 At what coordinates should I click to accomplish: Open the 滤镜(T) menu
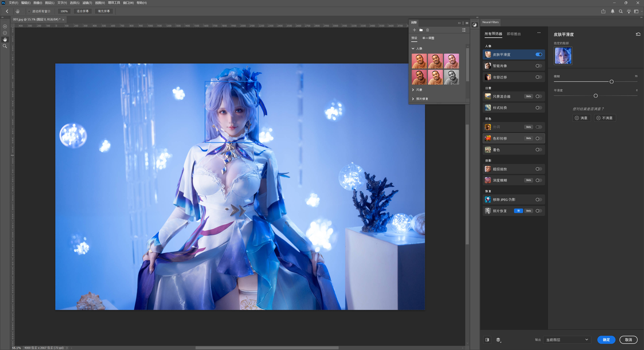[87, 3]
